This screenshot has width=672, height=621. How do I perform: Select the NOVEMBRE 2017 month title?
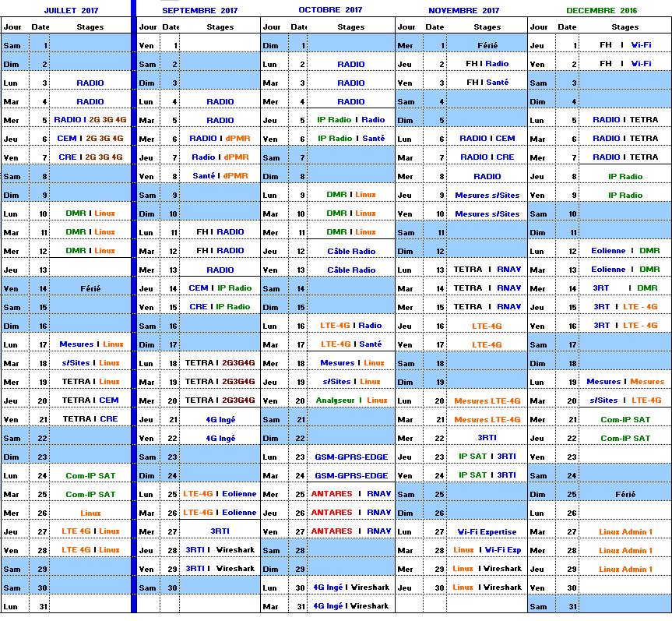point(463,11)
